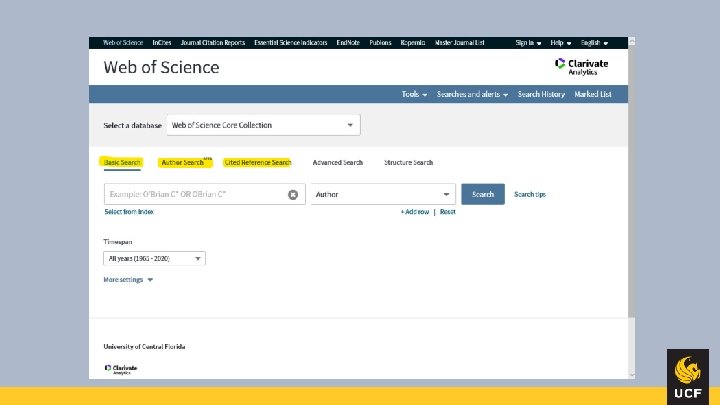Open EndNote from the top bar
Screen dimensions: 720x405
point(348,43)
